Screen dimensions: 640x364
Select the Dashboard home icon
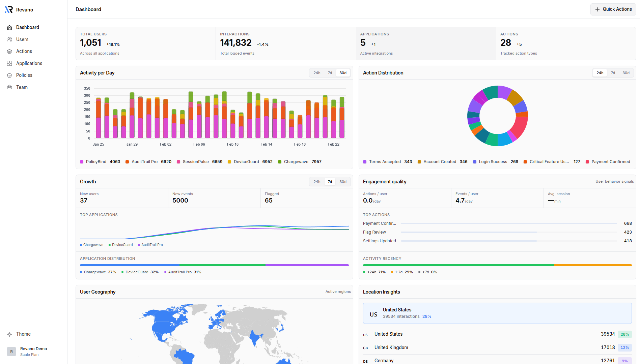(x=9, y=27)
